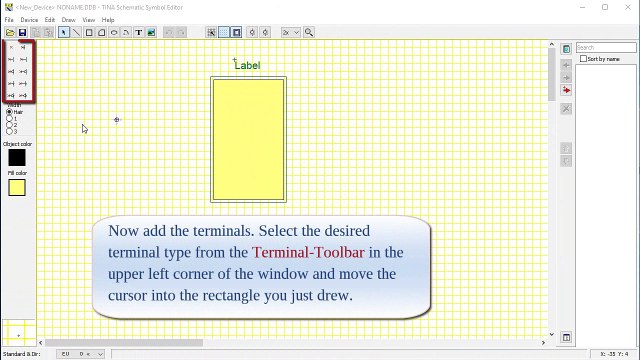This screenshot has width=640, height=360.
Task: Click the Open file icon in toolbar
Action: point(10,32)
